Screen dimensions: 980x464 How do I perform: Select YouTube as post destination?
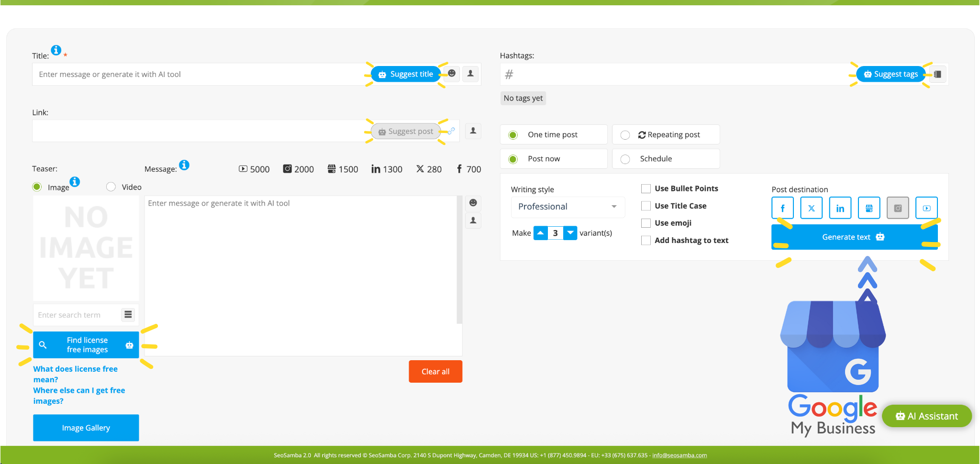point(926,208)
